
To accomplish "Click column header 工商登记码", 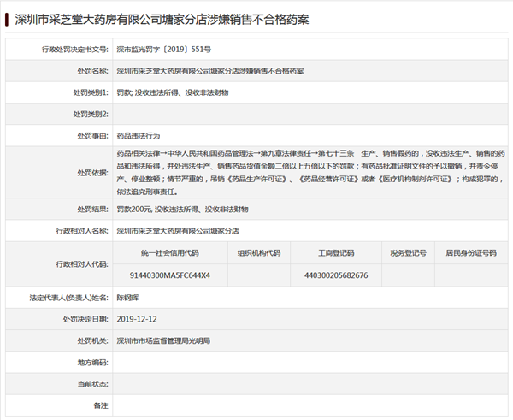I will 336,253.
